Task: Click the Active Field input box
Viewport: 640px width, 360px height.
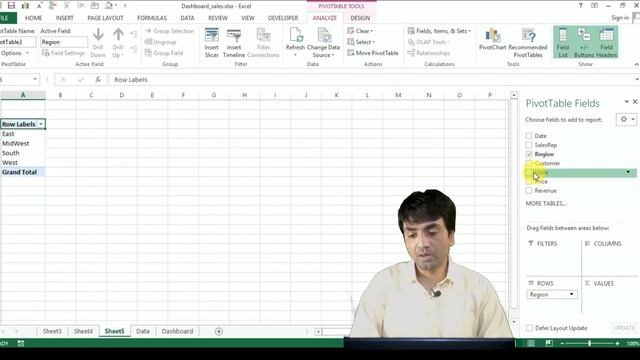Action: click(64, 42)
